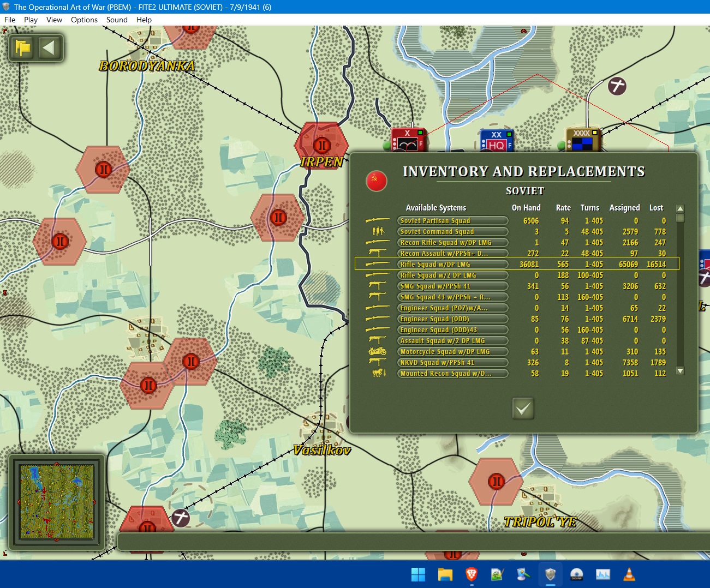The width and height of the screenshot is (710, 588).
Task: Select the Assault Squad w/2 DP LMG entry
Action: coord(453,340)
